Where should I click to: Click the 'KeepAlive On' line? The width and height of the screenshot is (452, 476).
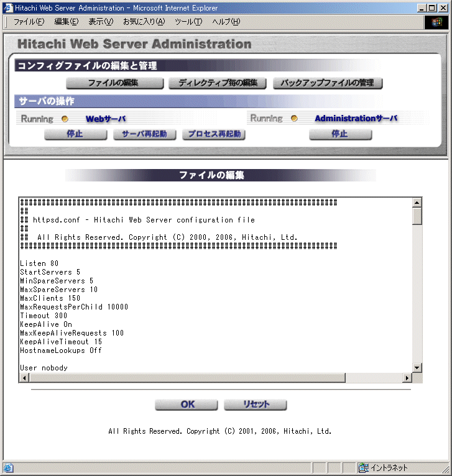46,324
